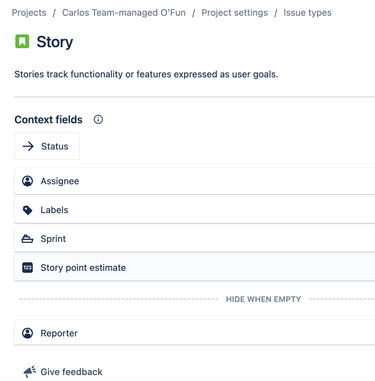This screenshot has height=381, width=375.
Task: Click the Assignee person icon
Action: (27, 181)
